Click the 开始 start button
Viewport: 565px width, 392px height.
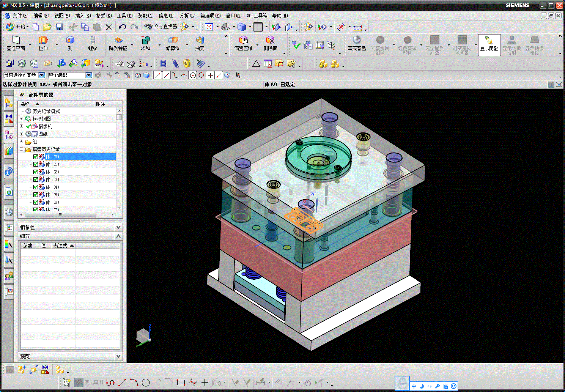(x=17, y=27)
